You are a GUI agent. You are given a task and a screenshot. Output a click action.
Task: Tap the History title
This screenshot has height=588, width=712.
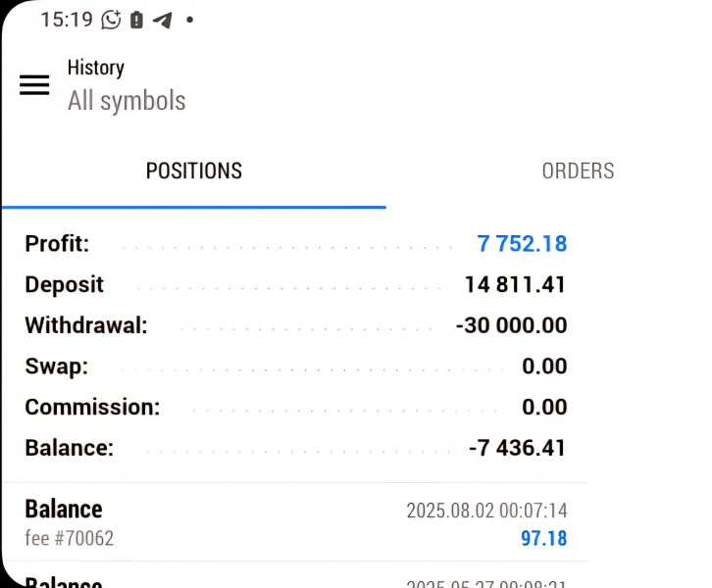95,68
